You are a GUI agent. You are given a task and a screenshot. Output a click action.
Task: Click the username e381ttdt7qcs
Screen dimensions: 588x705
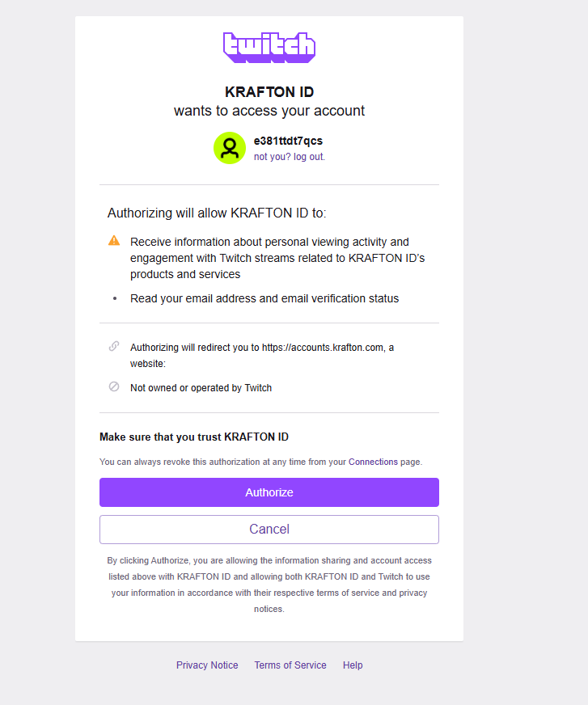pos(288,141)
